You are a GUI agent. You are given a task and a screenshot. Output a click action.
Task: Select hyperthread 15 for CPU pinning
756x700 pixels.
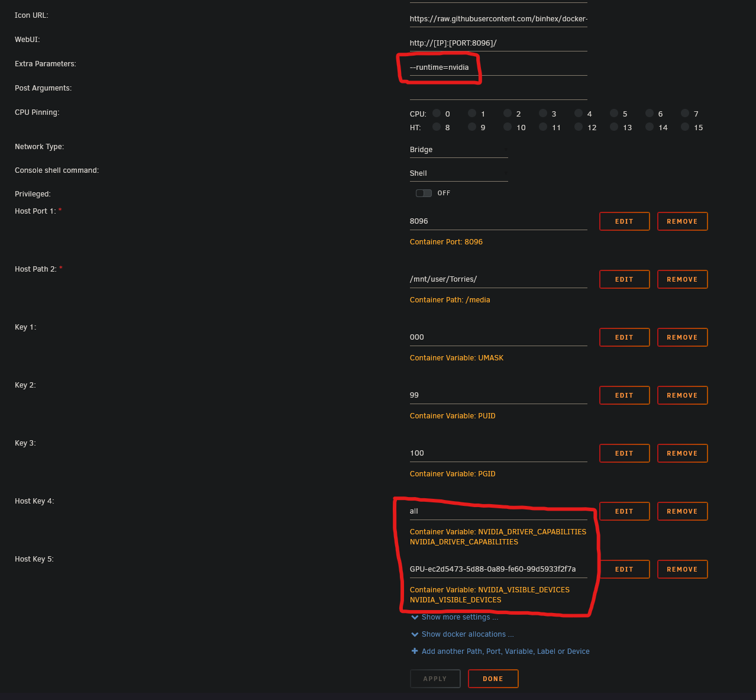pos(685,127)
